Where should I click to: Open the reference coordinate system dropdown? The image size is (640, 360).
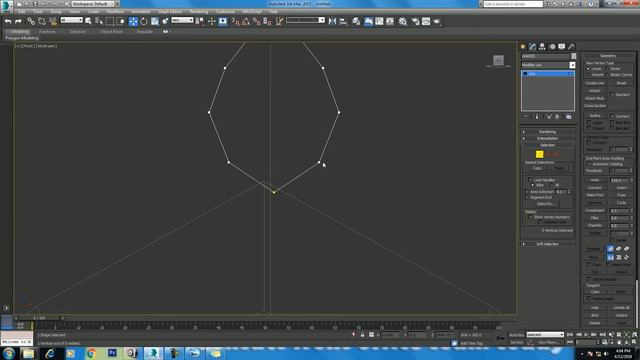point(182,20)
